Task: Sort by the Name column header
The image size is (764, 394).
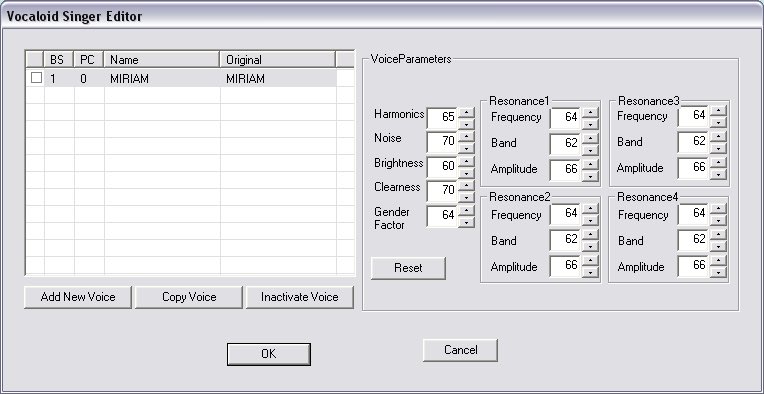Action: (x=162, y=59)
